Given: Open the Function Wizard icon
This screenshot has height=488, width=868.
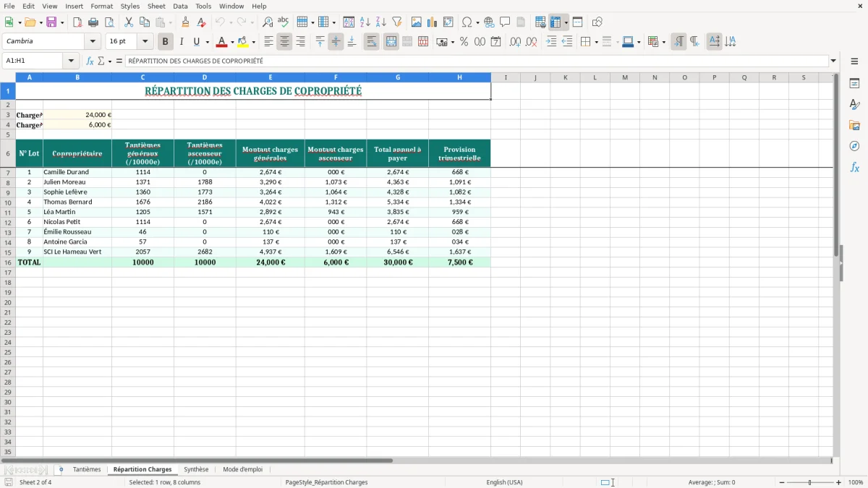Looking at the screenshot, I should pos(90,61).
